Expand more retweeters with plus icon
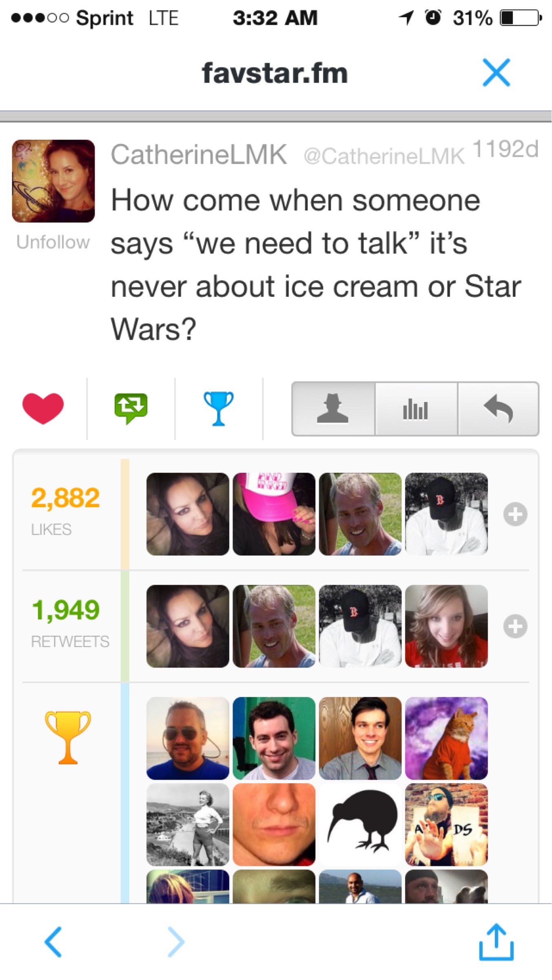552x980 pixels. point(515,626)
